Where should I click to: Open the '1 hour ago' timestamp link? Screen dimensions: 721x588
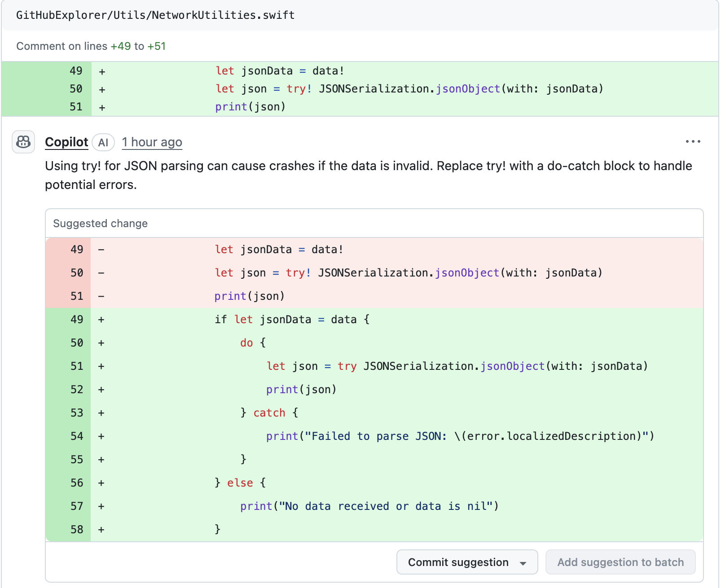tap(152, 142)
